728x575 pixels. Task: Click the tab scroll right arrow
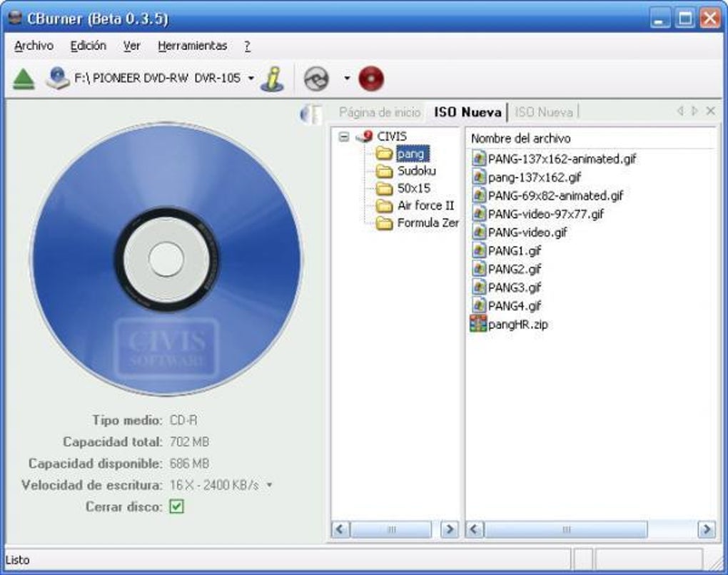(x=694, y=111)
